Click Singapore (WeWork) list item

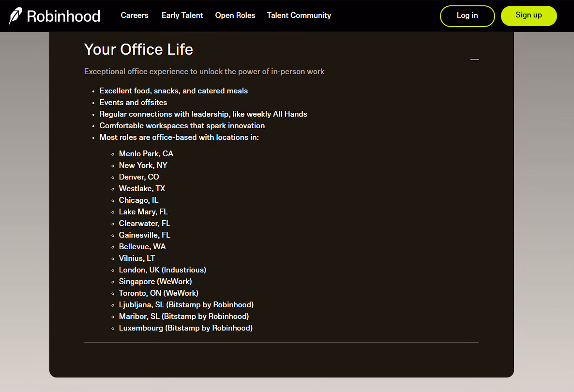pyautogui.click(x=155, y=282)
